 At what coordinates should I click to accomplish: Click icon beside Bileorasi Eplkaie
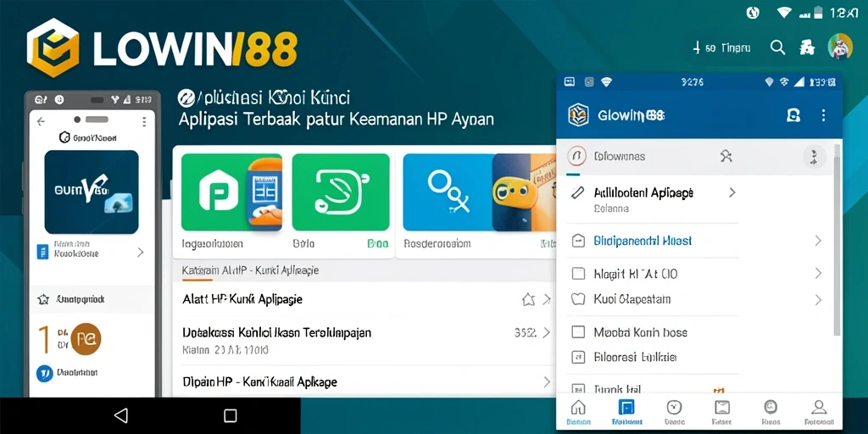pos(577,357)
